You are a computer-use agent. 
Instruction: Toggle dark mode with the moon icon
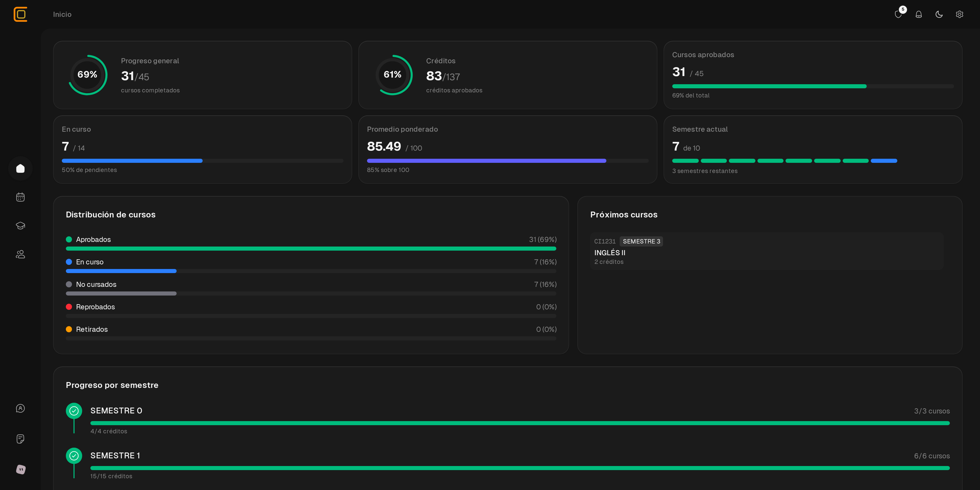(939, 15)
